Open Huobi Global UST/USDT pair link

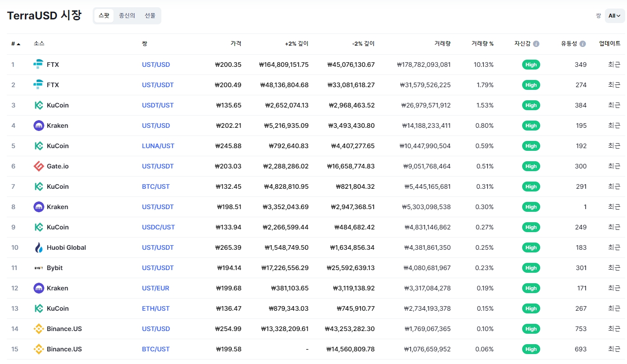point(158,247)
